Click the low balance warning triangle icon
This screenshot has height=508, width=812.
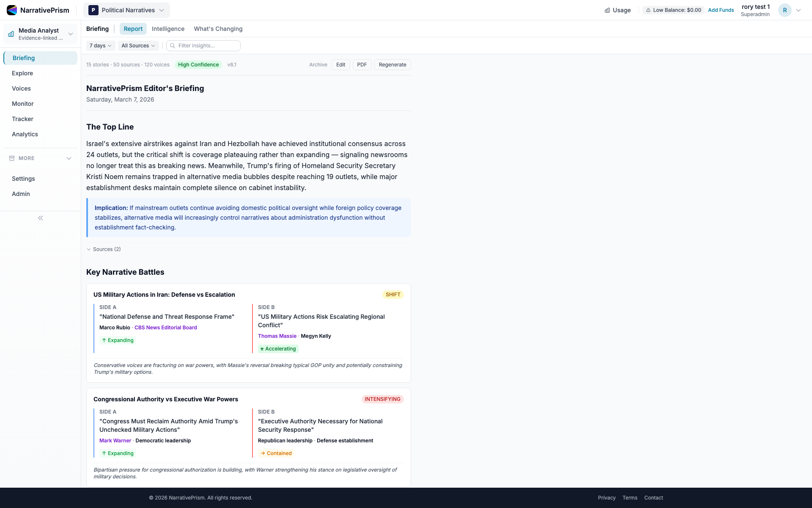(647, 10)
